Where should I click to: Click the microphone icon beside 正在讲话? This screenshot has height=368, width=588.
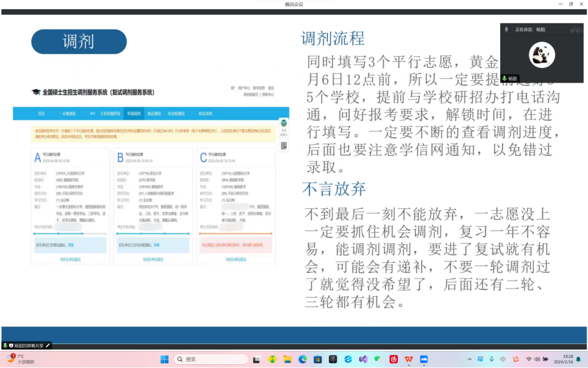click(507, 30)
